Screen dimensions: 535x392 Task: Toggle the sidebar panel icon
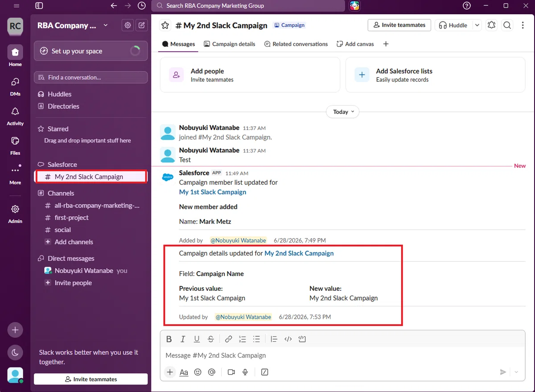click(39, 6)
